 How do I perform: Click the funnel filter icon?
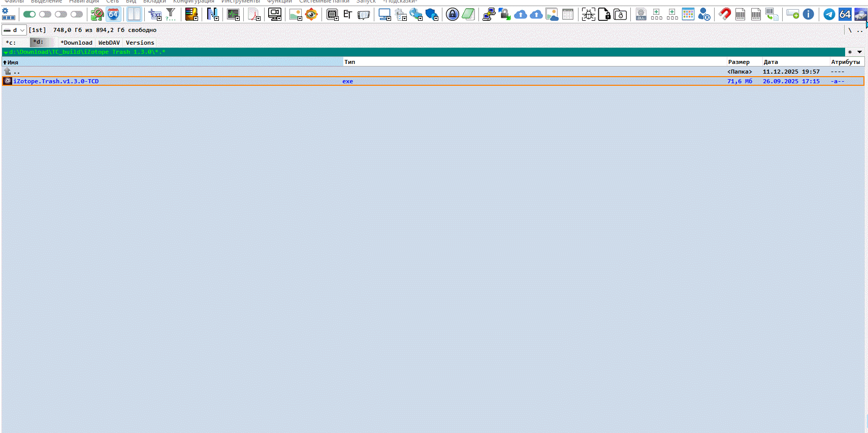pos(171,15)
